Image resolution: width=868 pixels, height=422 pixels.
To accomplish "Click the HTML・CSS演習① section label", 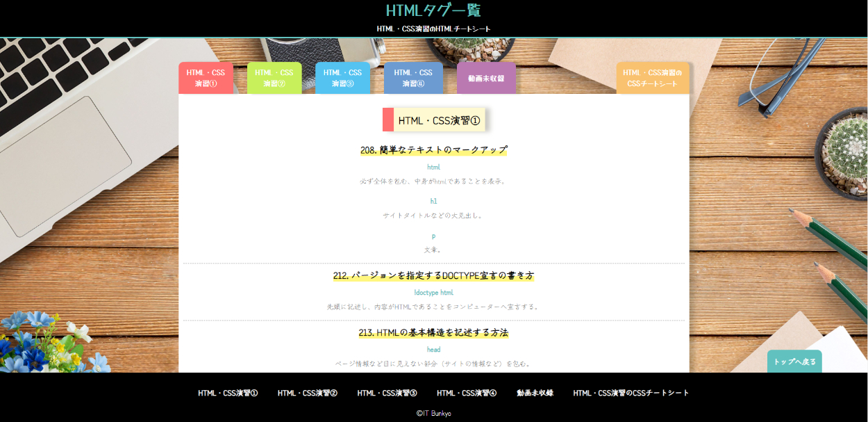I will 439,120.
